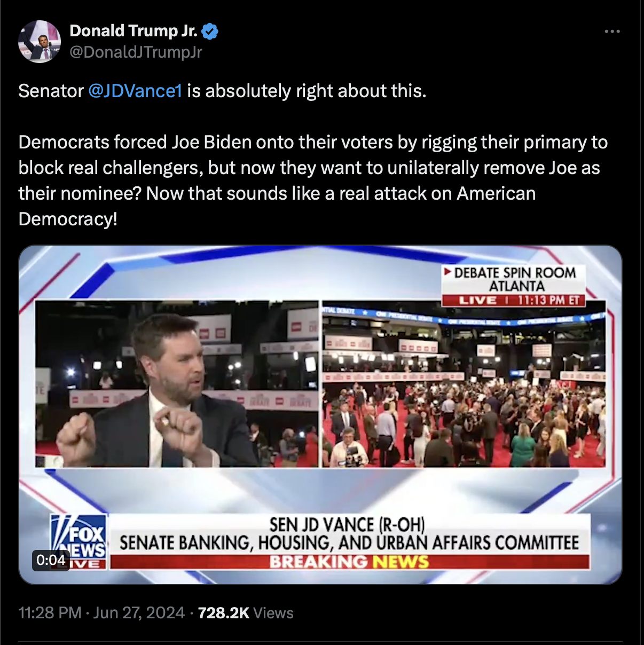The width and height of the screenshot is (644, 645).
Task: Open the 11:28 PM timestamp link
Action: (x=50, y=613)
